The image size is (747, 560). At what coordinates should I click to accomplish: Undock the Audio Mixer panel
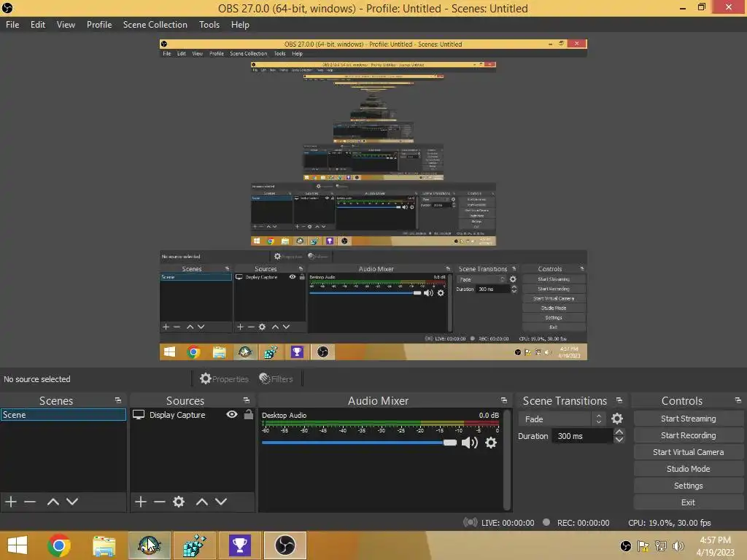pos(503,400)
